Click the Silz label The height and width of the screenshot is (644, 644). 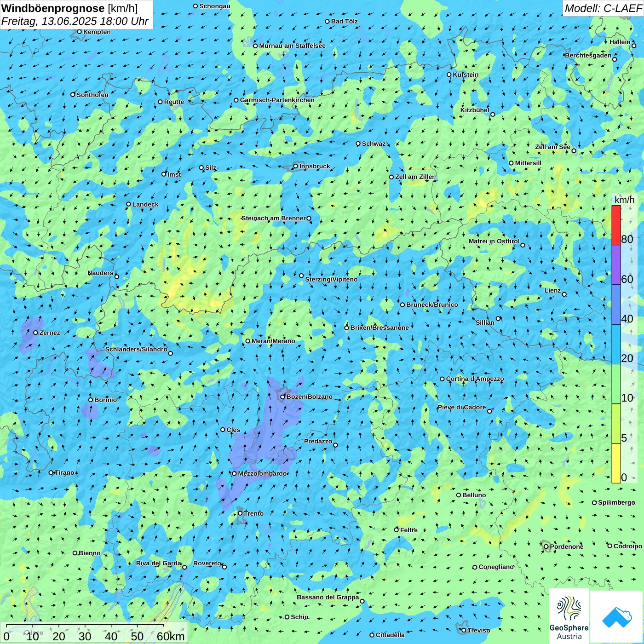click(x=211, y=167)
